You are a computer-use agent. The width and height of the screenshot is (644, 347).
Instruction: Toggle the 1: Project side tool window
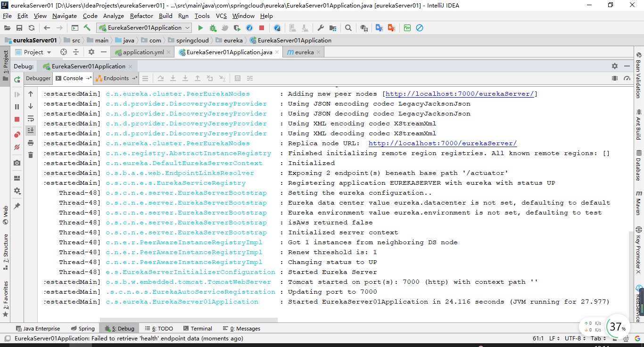tap(6, 66)
